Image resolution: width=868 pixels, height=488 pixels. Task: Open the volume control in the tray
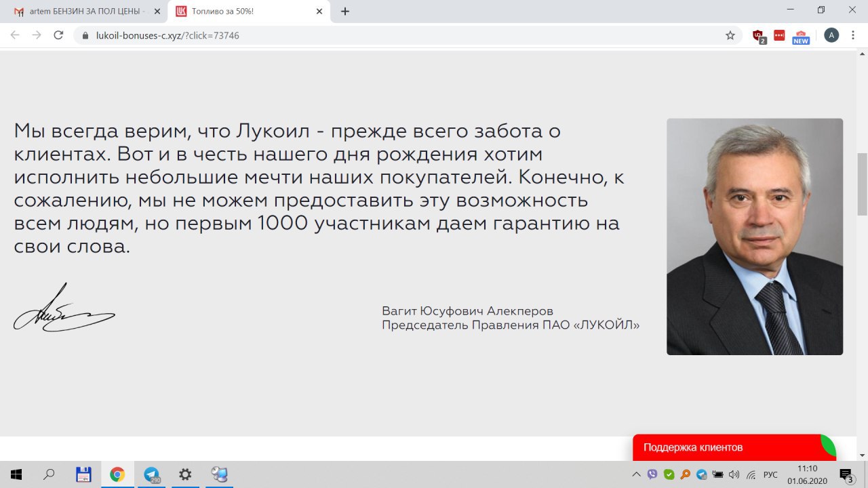click(734, 474)
